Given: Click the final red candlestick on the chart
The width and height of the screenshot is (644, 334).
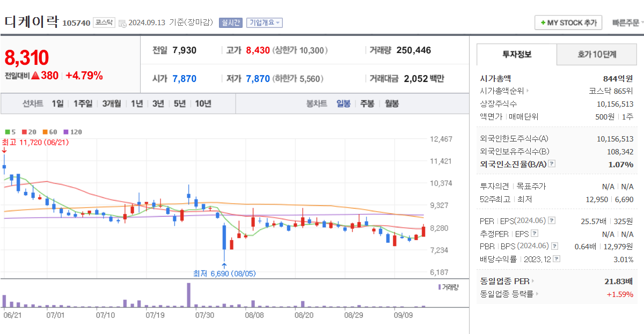Looking at the screenshot, I should [423, 231].
